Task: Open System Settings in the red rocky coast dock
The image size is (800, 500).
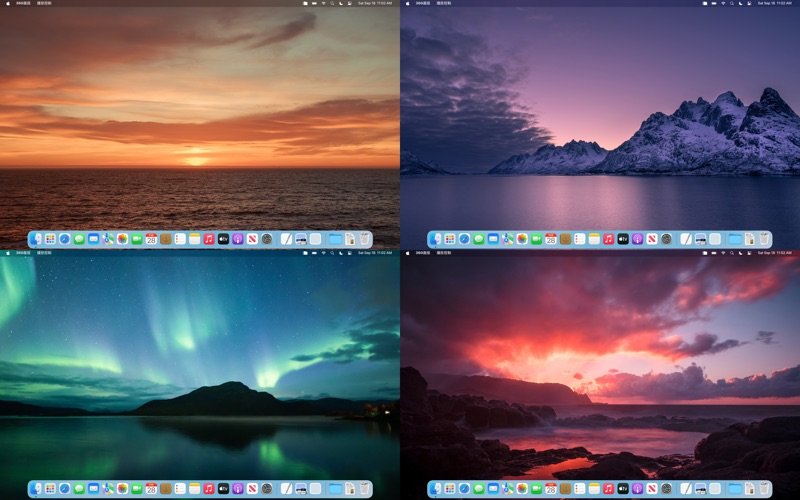Action: [x=666, y=489]
